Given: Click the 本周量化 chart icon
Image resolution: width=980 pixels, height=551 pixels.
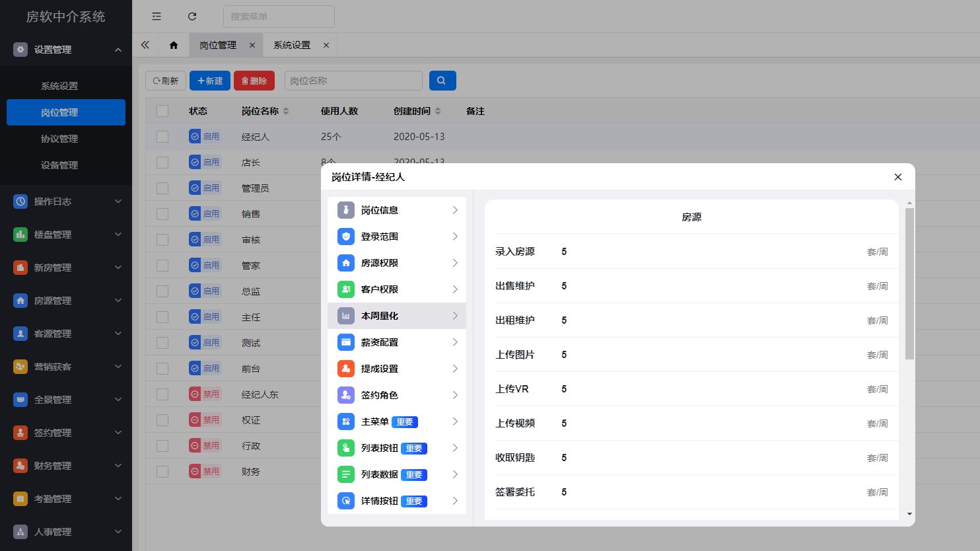Looking at the screenshot, I should coord(346,316).
